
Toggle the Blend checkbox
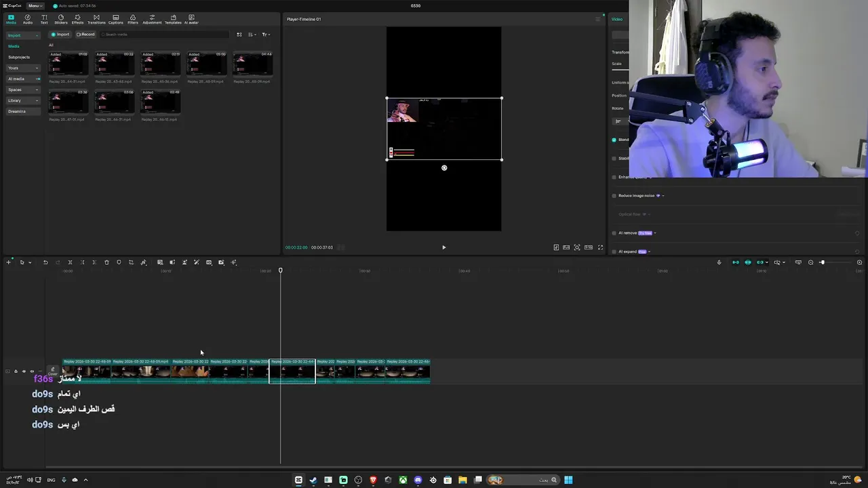(x=614, y=140)
